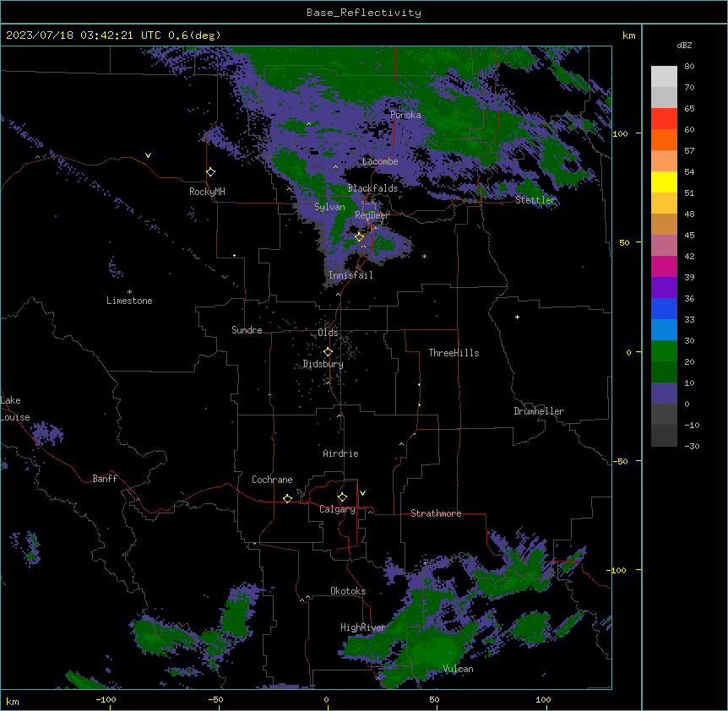
Task: Pick the blue 36-33 dBZ swatch
Action: (x=664, y=308)
